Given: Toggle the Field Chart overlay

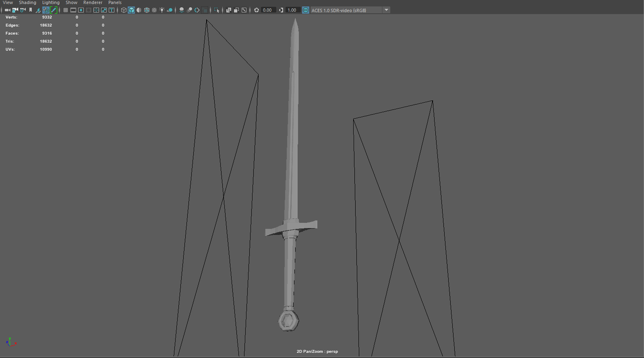Looking at the screenshot, I should (x=96, y=10).
